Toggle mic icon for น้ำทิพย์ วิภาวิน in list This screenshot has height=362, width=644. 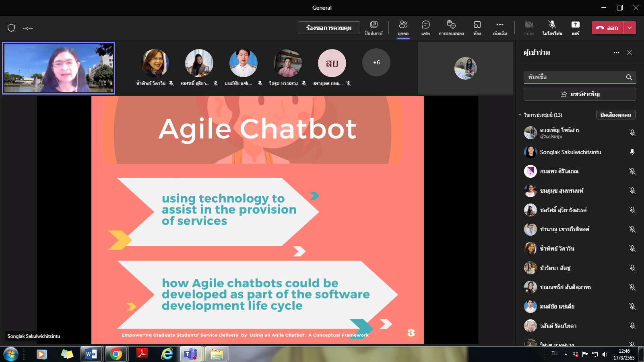(632, 249)
